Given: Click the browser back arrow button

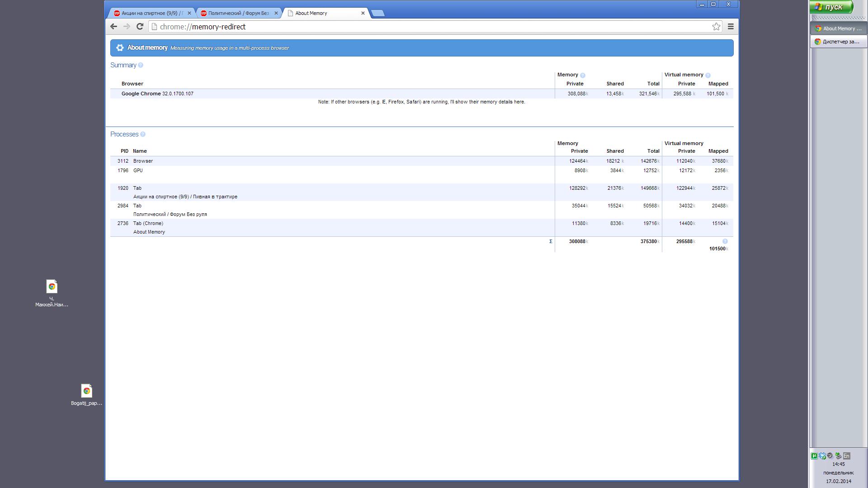Looking at the screenshot, I should click(113, 27).
